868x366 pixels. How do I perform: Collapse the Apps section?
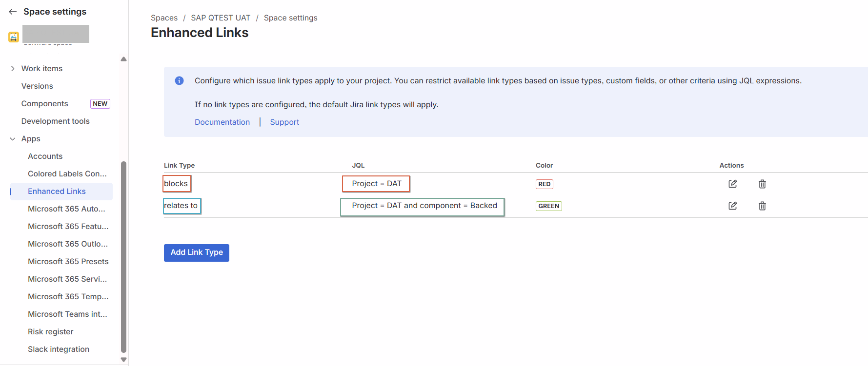tap(13, 139)
